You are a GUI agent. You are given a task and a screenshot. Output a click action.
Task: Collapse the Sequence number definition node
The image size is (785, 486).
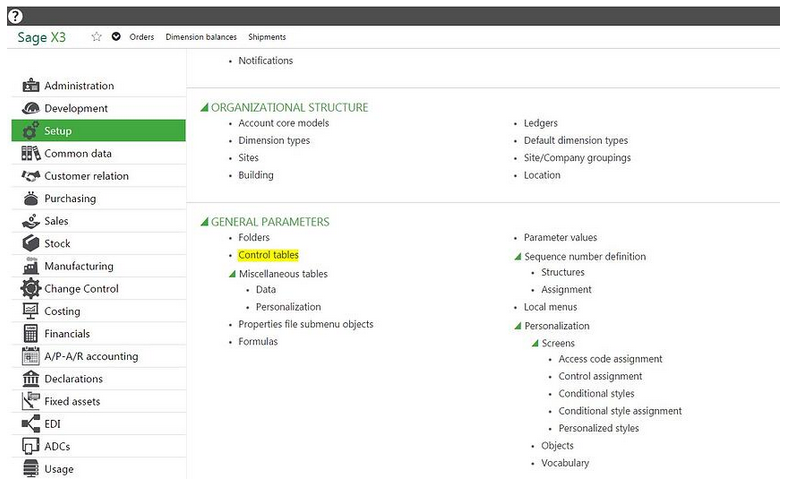pyautogui.click(x=518, y=257)
